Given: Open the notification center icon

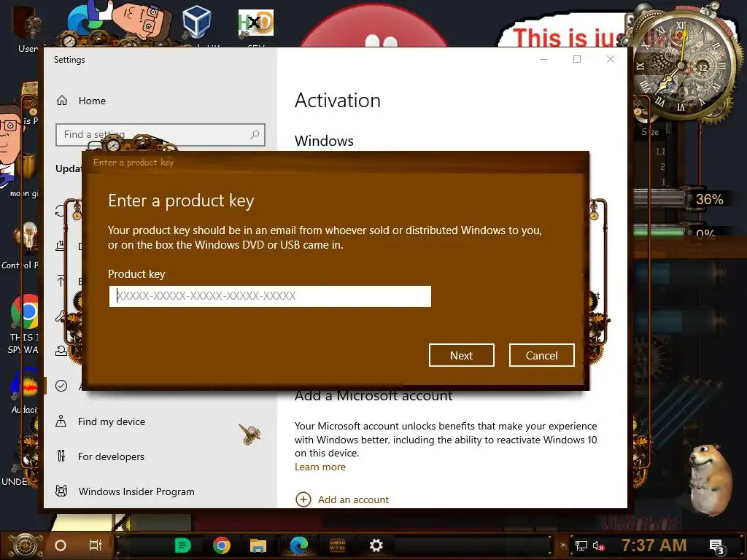Looking at the screenshot, I should tap(716, 546).
